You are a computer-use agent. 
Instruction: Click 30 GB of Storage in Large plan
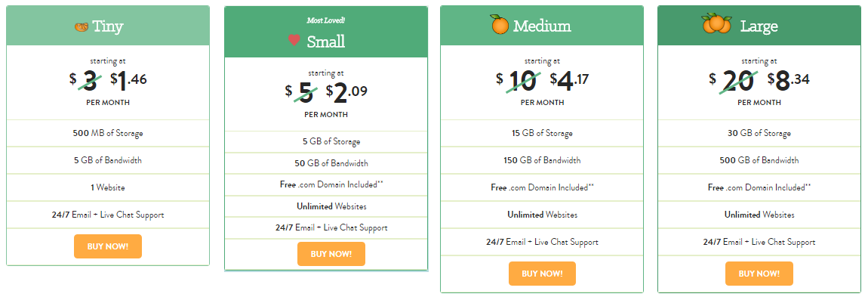click(759, 134)
